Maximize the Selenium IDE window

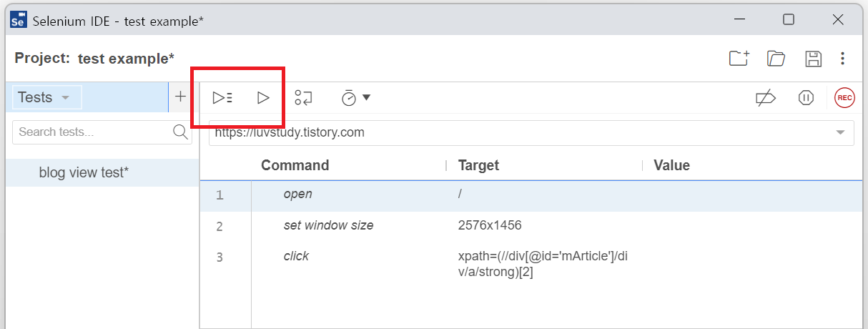point(789,19)
